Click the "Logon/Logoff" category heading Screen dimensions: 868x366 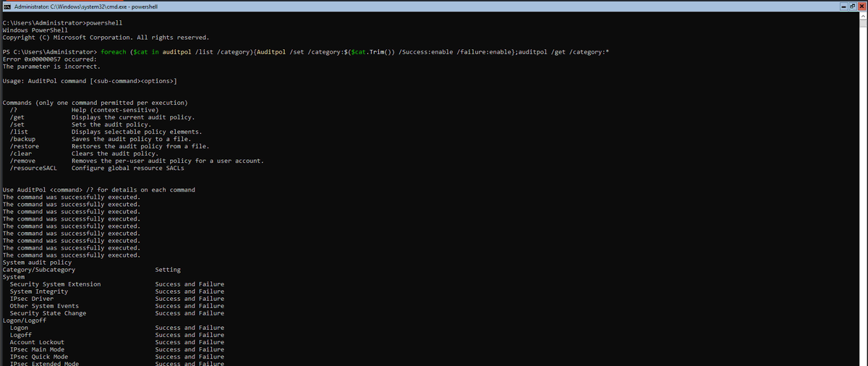click(25, 320)
